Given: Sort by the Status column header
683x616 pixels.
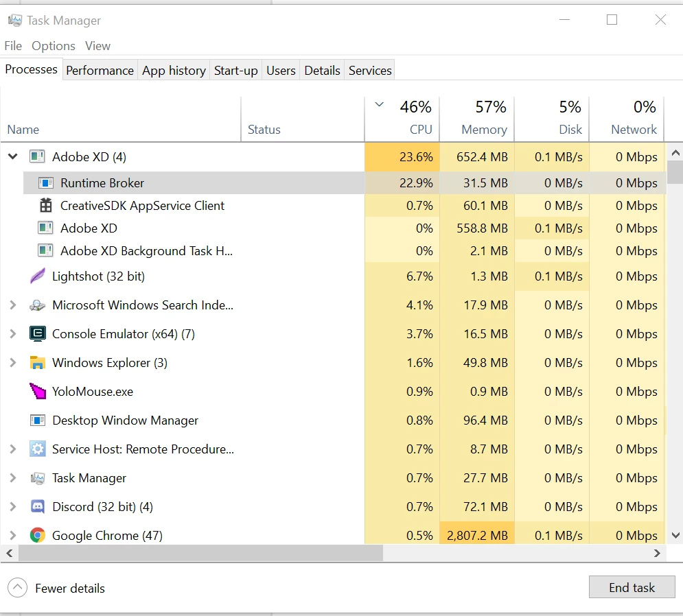Looking at the screenshot, I should coord(302,119).
